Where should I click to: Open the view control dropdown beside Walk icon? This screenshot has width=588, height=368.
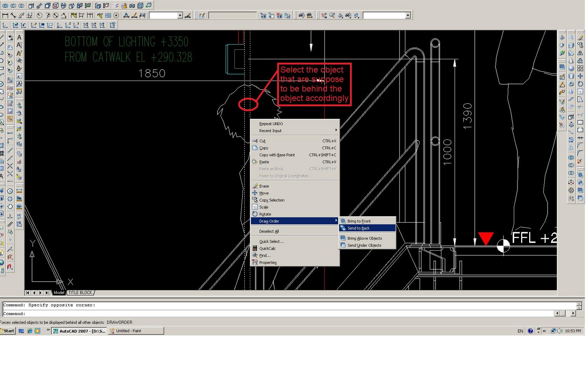click(x=408, y=15)
